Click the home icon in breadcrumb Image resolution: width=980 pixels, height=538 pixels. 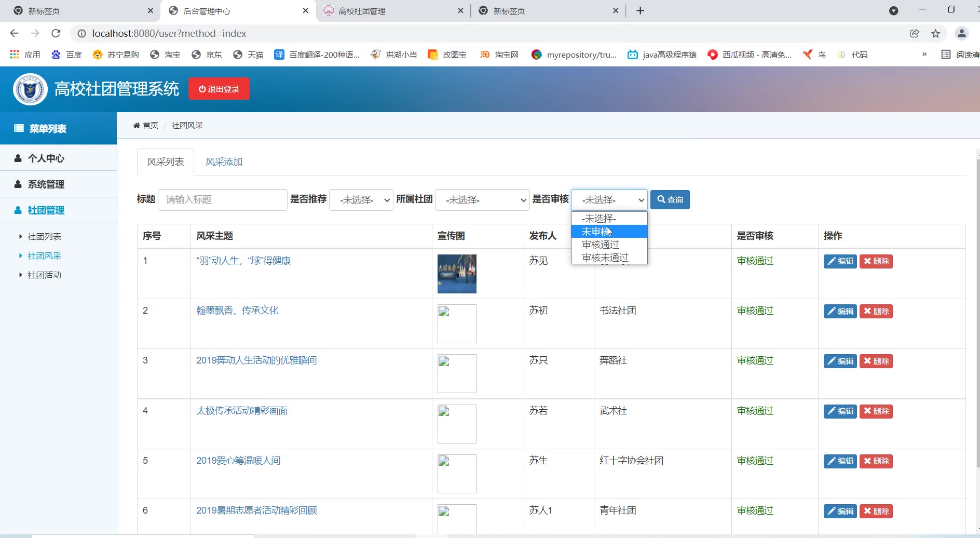tap(137, 126)
